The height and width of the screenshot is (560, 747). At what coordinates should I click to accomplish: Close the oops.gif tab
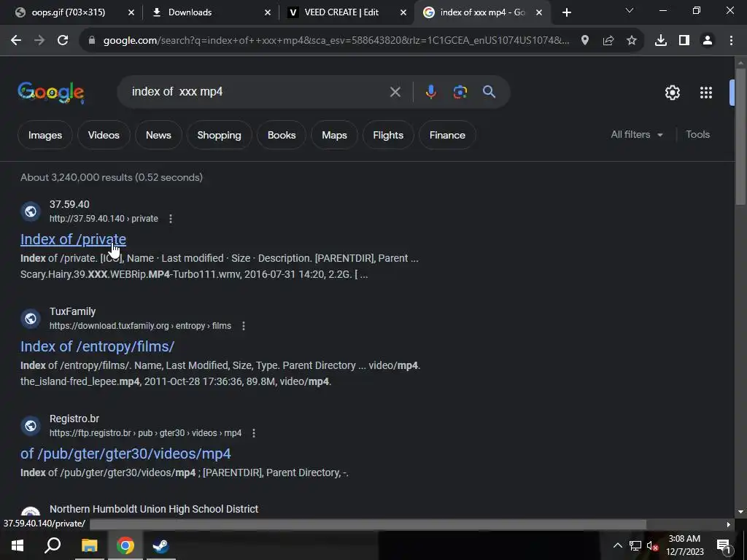[131, 13]
